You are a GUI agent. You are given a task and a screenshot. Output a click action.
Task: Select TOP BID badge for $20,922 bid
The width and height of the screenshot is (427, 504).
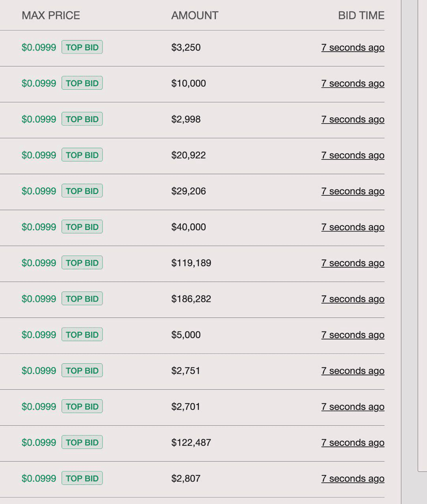coord(82,155)
